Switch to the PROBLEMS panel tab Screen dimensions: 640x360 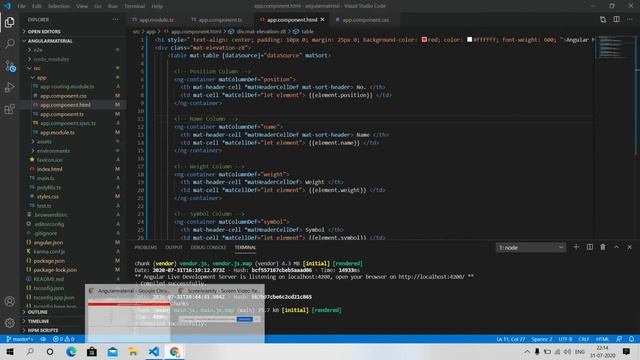(146, 247)
